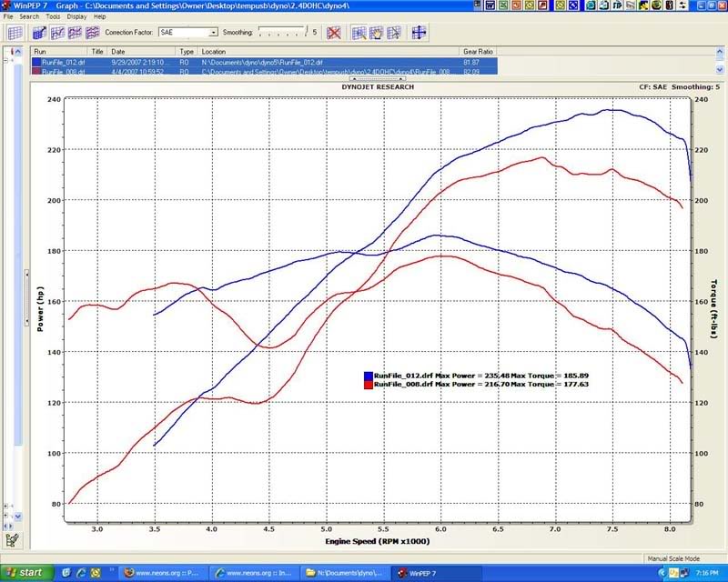Select the graph pointer cursor tool

click(x=394, y=33)
